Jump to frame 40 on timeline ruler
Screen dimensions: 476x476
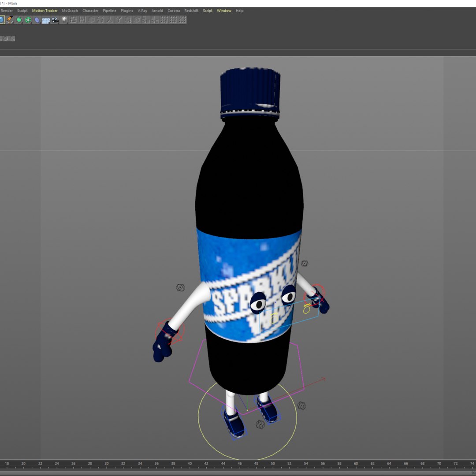pos(190,464)
